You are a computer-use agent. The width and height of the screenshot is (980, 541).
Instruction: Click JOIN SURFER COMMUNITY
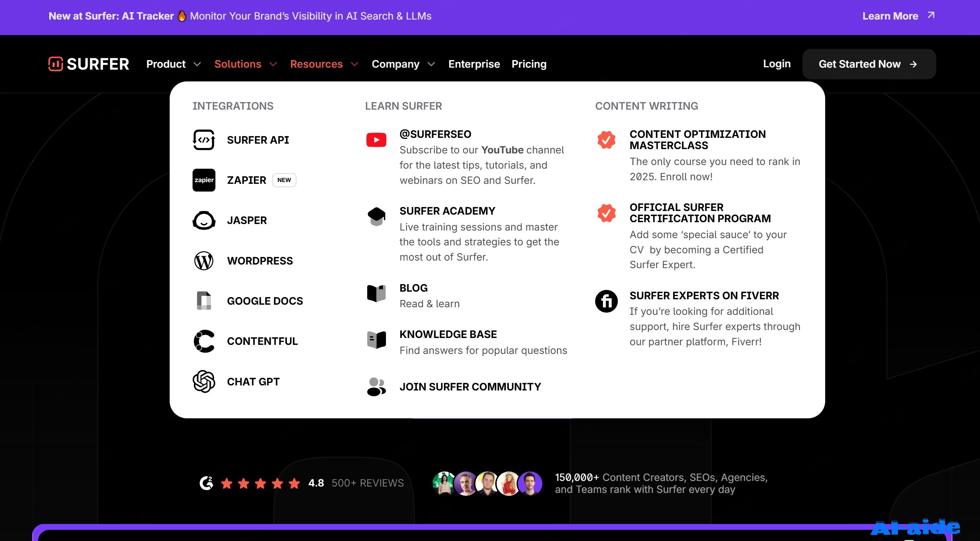click(x=470, y=386)
